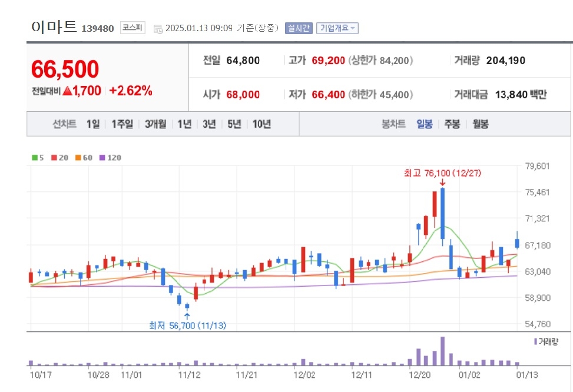Click the 63,040 price axis label
The width and height of the screenshot is (573, 392).
538,271
